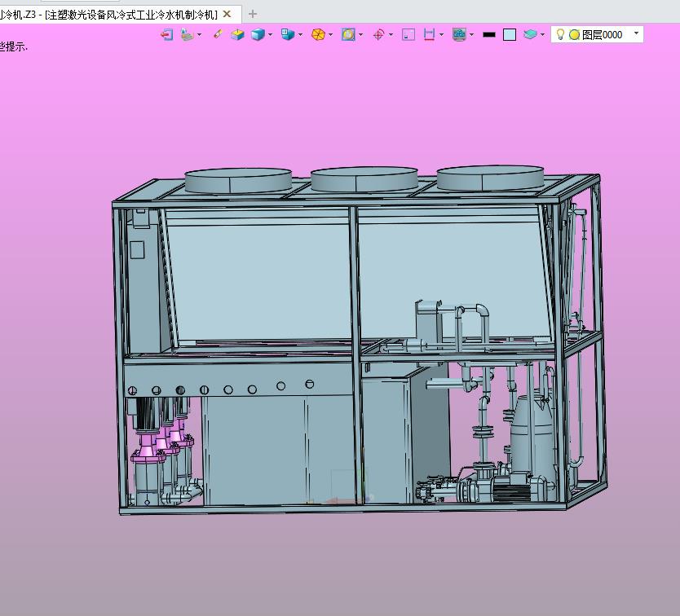Close the 冷水机制冷机 document tab
This screenshot has height=616, width=680.
tap(227, 15)
